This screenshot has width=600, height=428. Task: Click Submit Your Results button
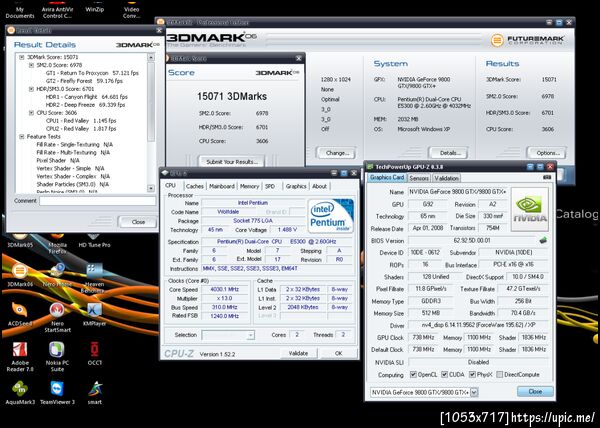[232, 161]
